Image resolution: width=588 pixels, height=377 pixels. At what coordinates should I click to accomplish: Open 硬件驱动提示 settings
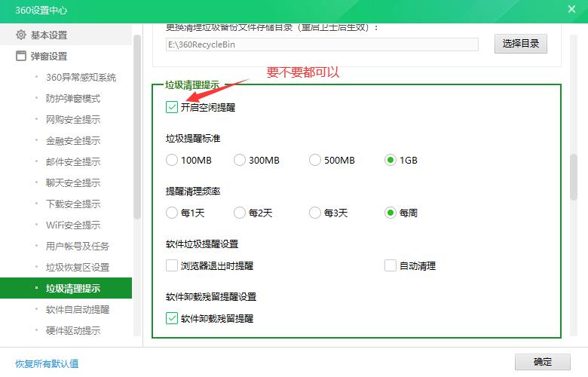(x=73, y=330)
